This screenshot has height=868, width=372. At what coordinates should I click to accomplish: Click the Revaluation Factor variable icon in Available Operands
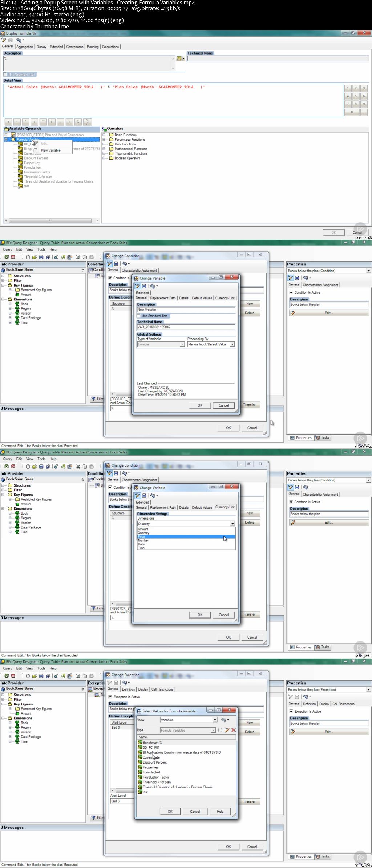(x=20, y=172)
